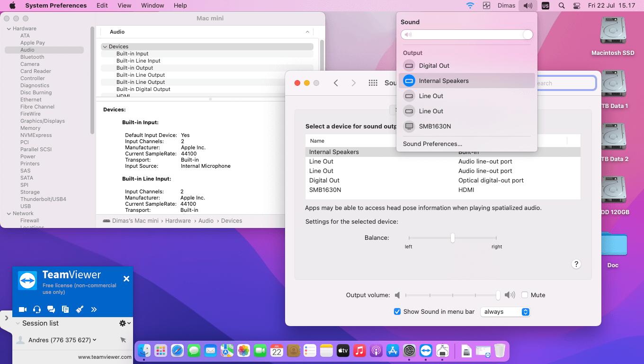
Task: Open the Window menu
Action: point(152,6)
